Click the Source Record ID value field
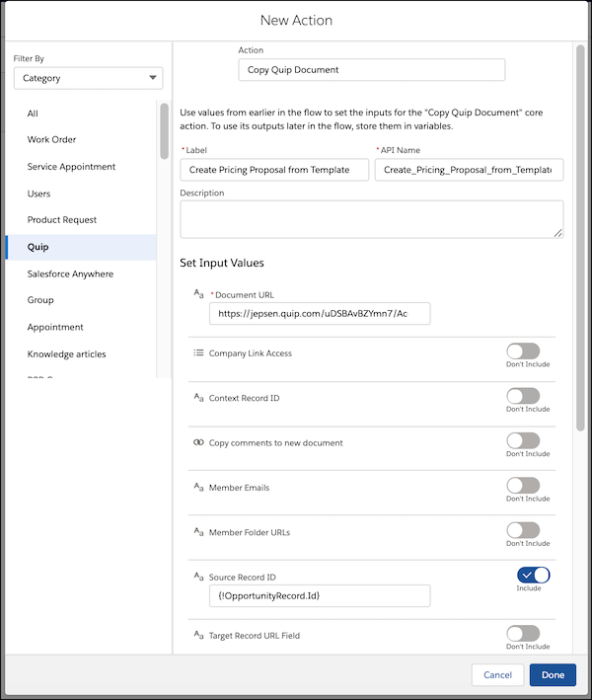This screenshot has width=592, height=700. tap(320, 595)
